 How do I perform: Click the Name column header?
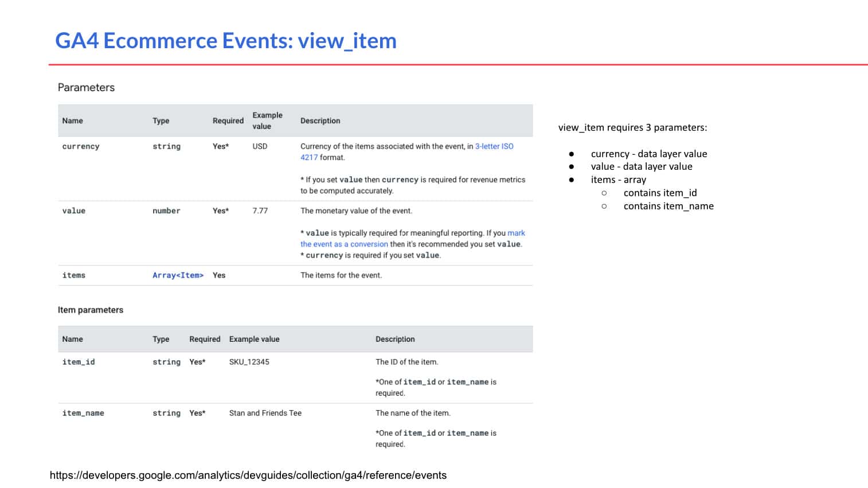72,120
